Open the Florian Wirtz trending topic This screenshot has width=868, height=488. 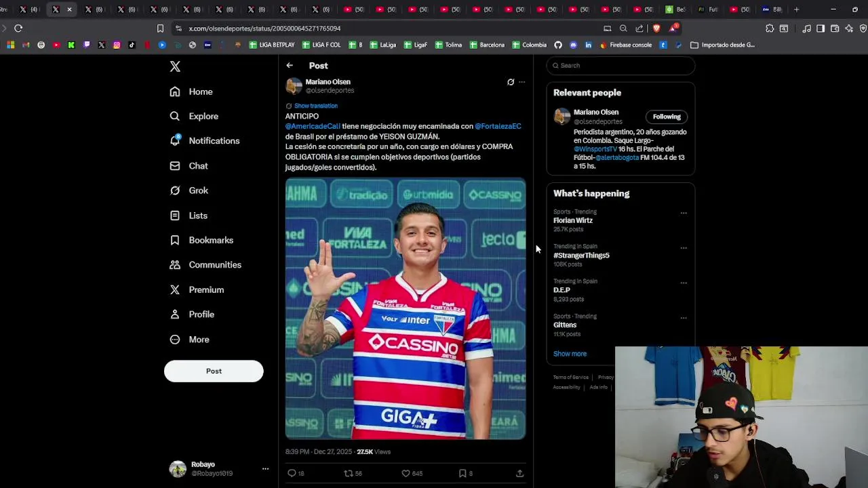tap(573, 220)
